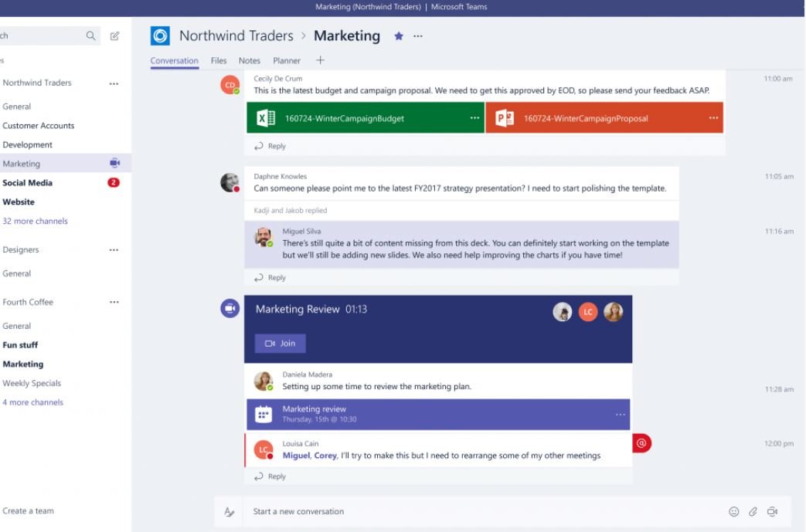
Task: Click the calendar icon on Marketing review invite
Action: pos(264,415)
